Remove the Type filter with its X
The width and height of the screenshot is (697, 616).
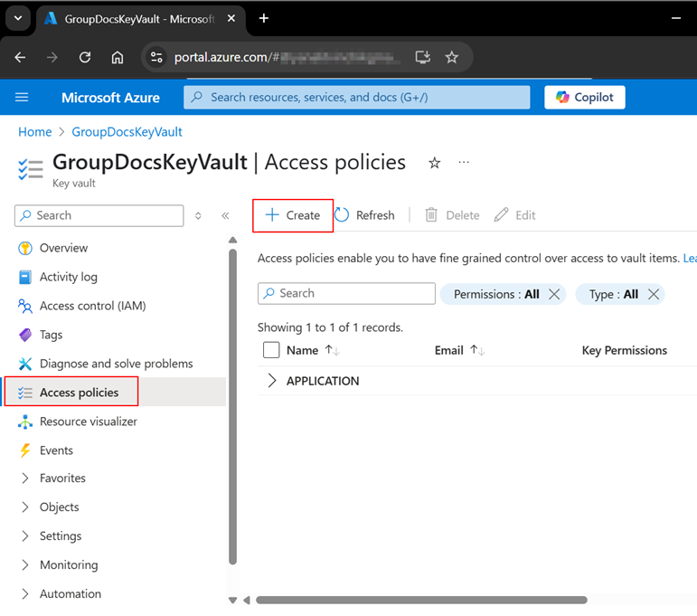click(x=653, y=294)
